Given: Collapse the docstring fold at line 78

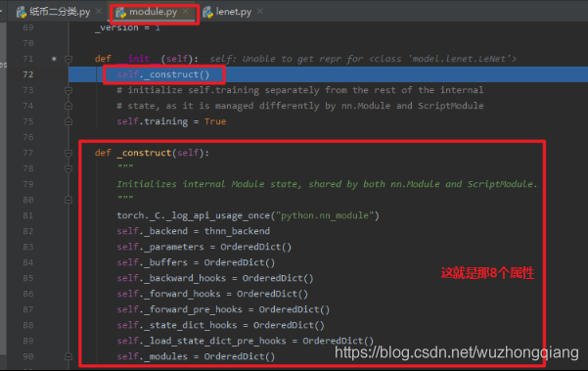Looking at the screenshot, I should [68, 168].
